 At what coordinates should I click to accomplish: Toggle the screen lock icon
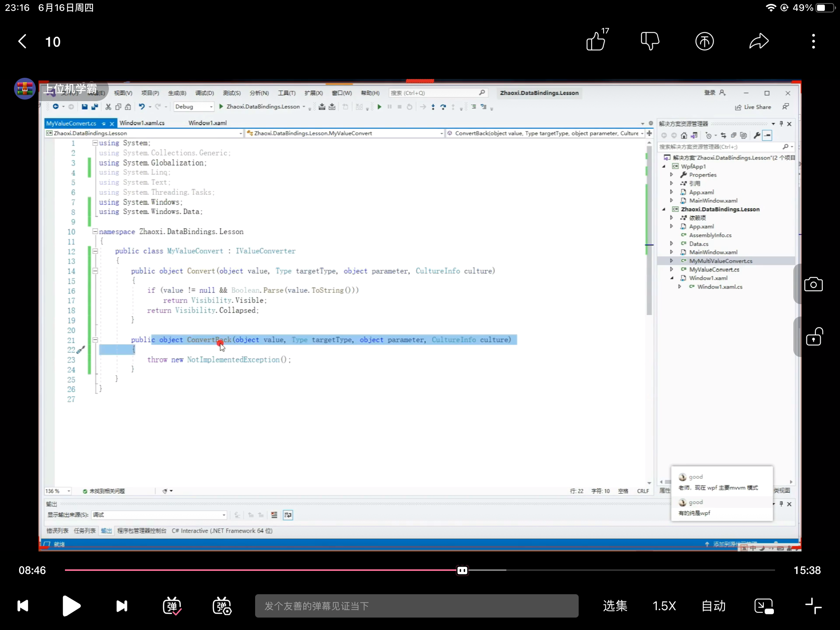tap(813, 337)
